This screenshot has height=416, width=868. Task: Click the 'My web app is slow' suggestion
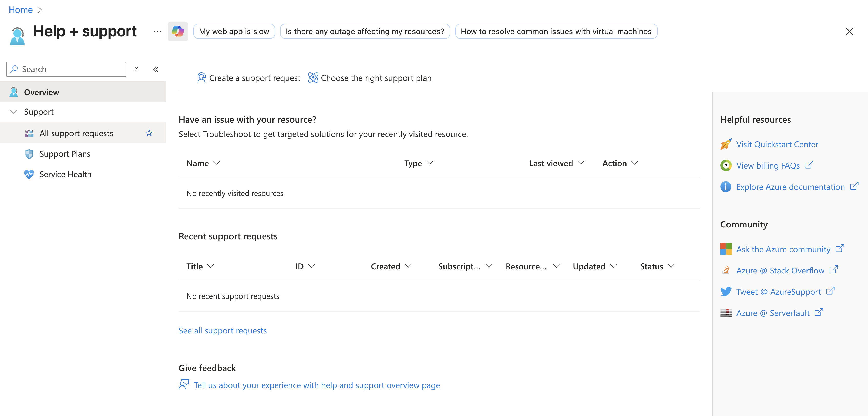click(234, 31)
